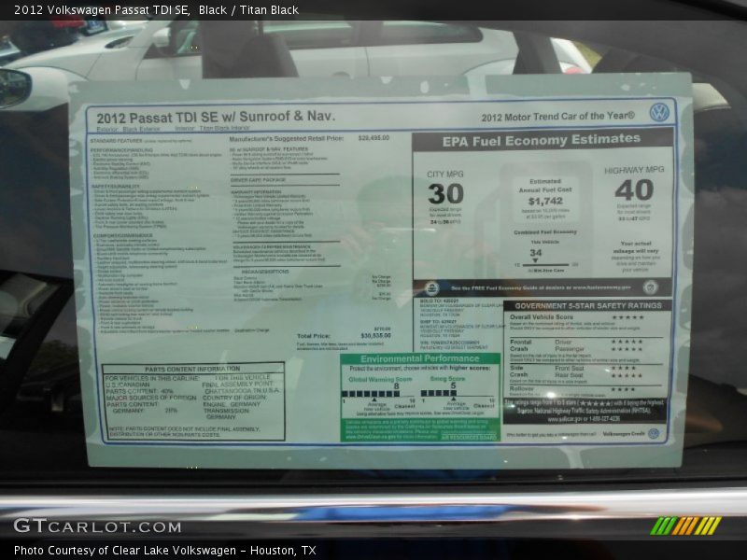
Task: Click the 'CITY MPG' label
Action: pos(445,175)
